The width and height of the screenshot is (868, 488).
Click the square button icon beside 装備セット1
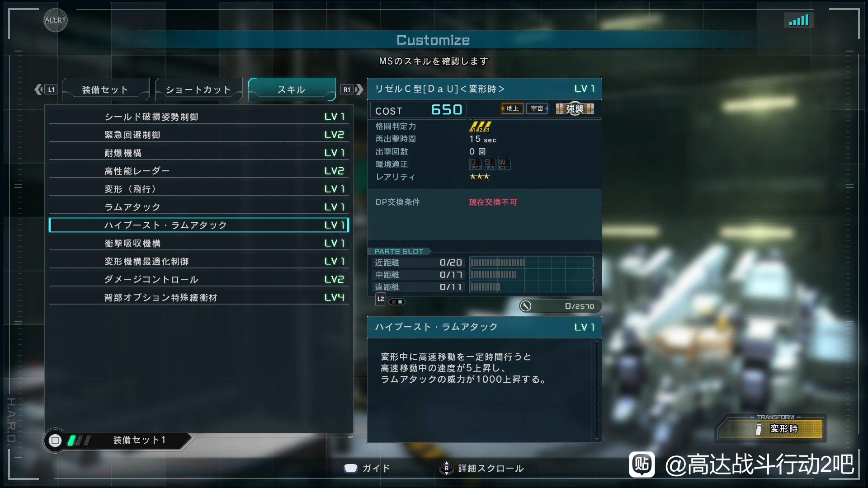coord(55,440)
